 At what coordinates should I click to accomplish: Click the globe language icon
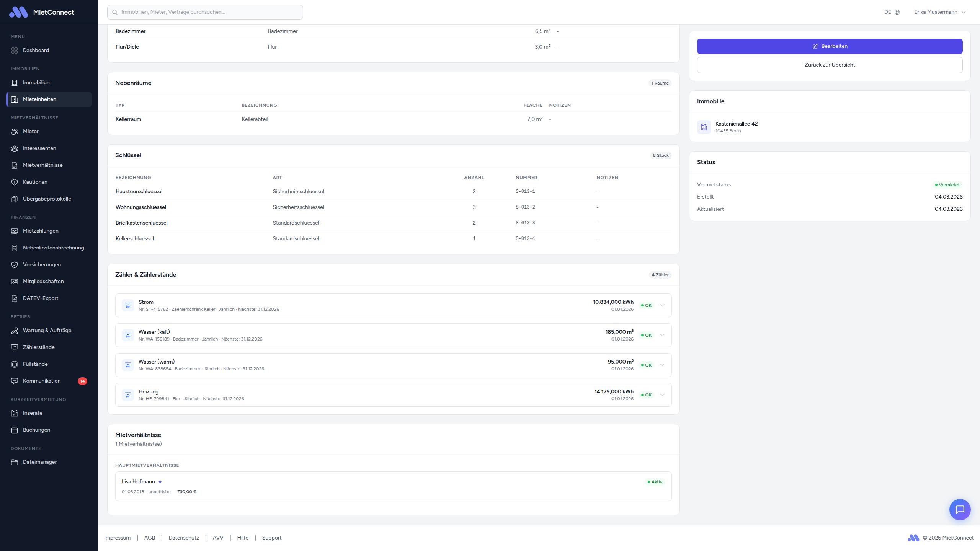897,12
